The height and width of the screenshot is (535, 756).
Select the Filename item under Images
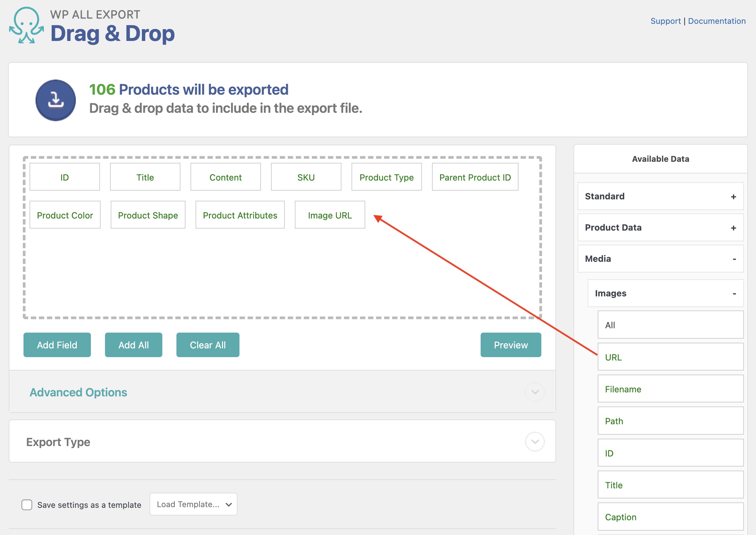tap(670, 389)
